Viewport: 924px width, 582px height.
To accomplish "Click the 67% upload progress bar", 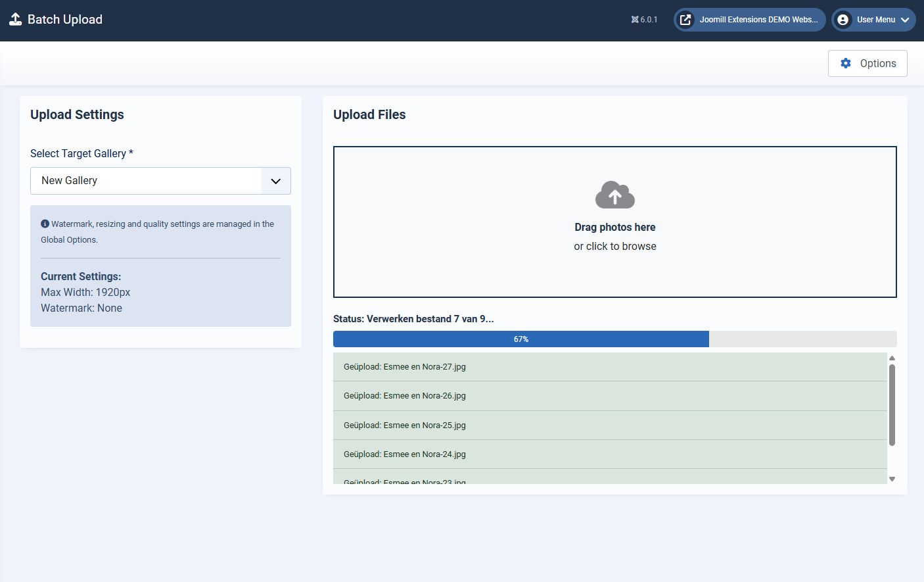I will click(520, 339).
